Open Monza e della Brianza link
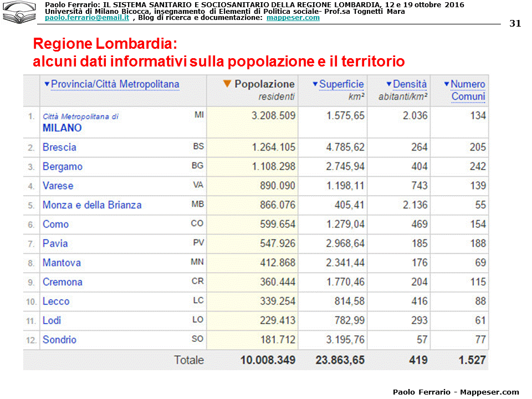532x399 pixels. click(92, 205)
